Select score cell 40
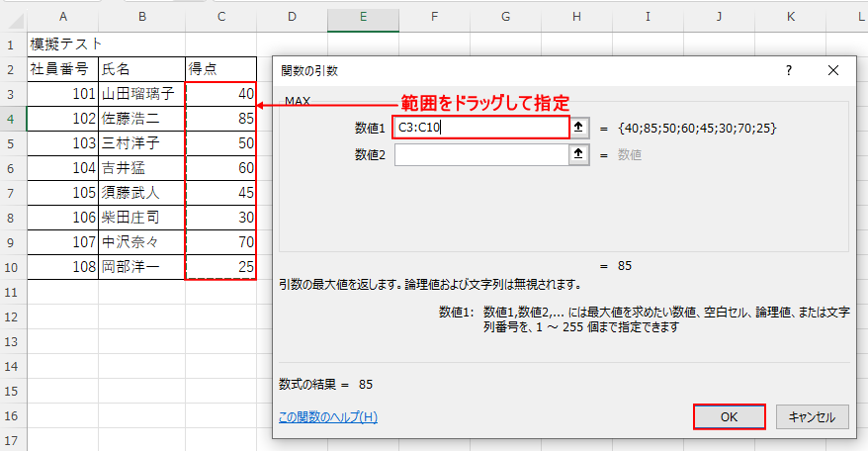The height and width of the screenshot is (451, 868). click(221, 94)
